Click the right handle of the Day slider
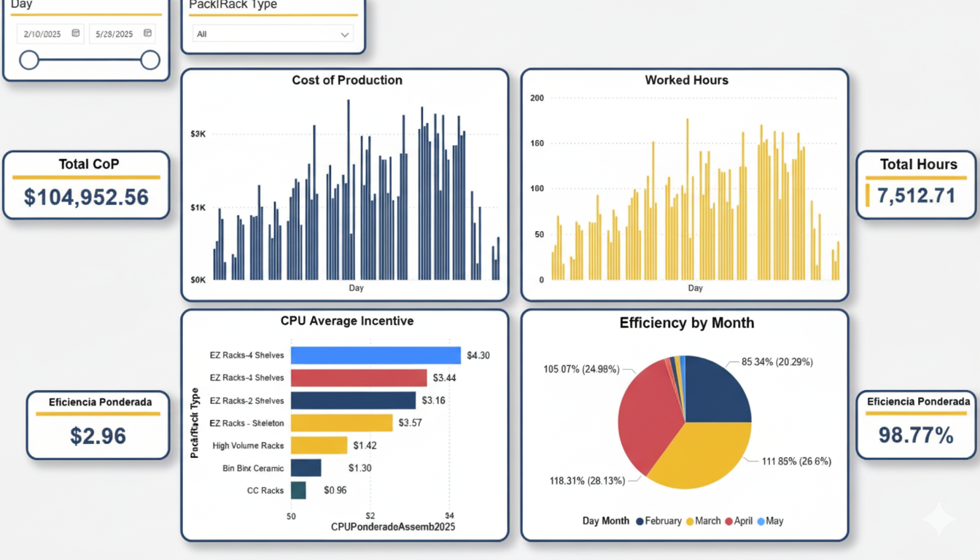Image resolution: width=980 pixels, height=560 pixels. click(150, 60)
